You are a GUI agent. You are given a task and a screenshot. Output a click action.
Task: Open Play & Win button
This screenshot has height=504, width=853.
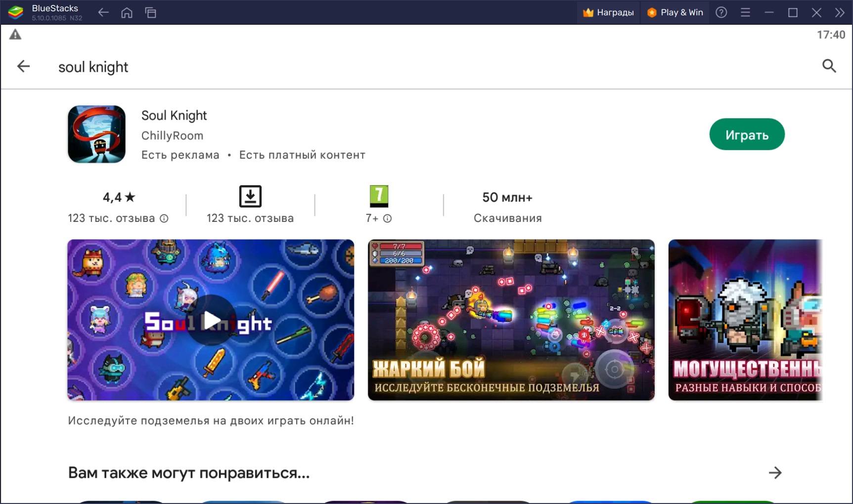click(x=675, y=12)
